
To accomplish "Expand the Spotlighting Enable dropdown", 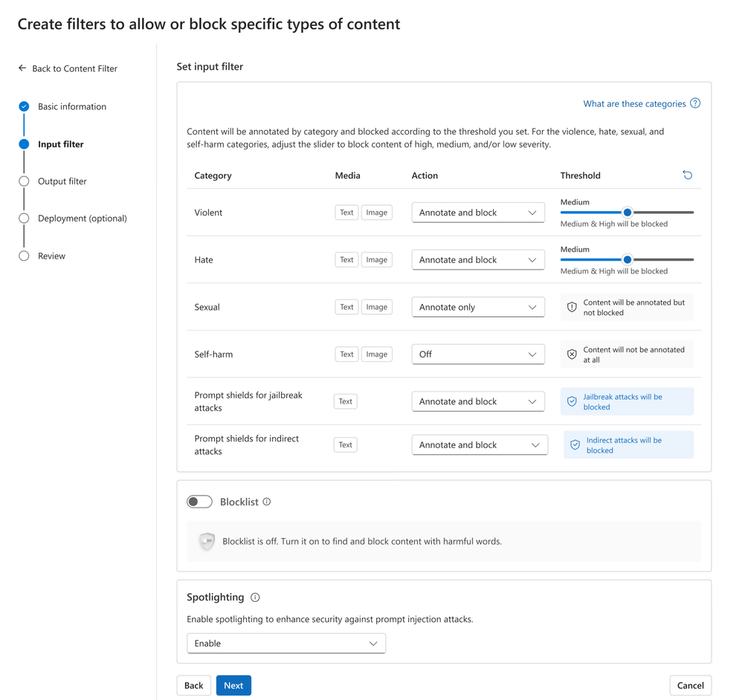I will (286, 644).
